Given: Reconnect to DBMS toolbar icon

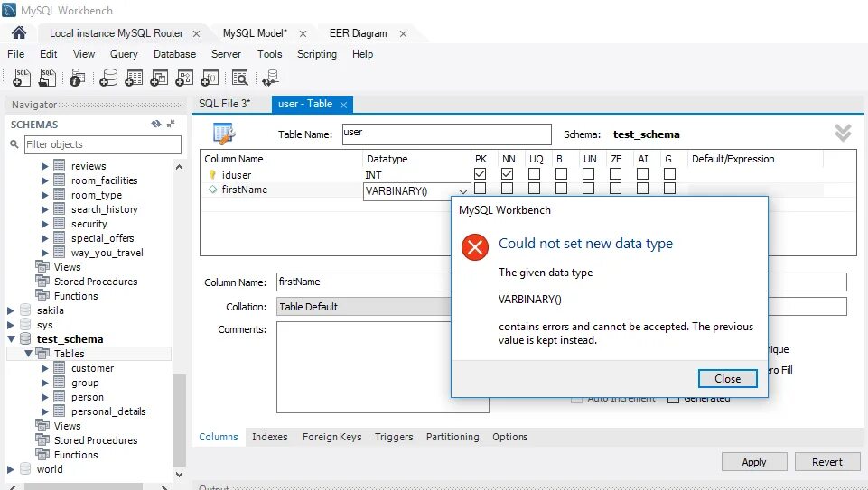Looking at the screenshot, I should 271,78.
